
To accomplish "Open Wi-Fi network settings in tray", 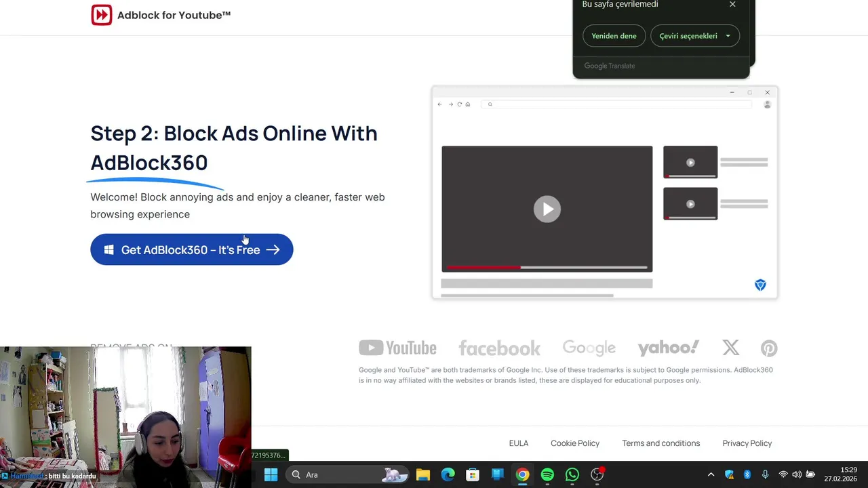I will click(x=783, y=474).
